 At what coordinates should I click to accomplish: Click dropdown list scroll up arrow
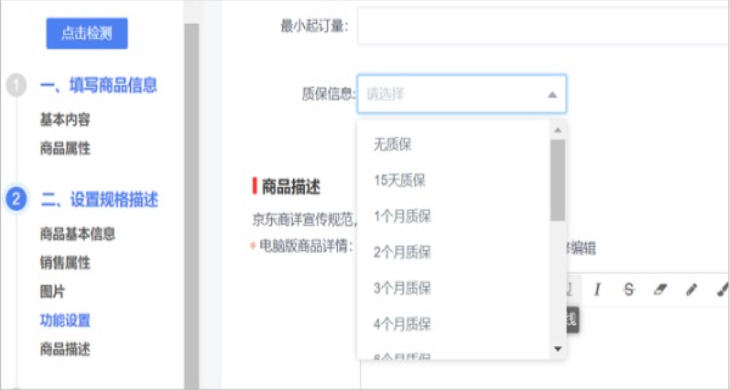pyautogui.click(x=558, y=130)
